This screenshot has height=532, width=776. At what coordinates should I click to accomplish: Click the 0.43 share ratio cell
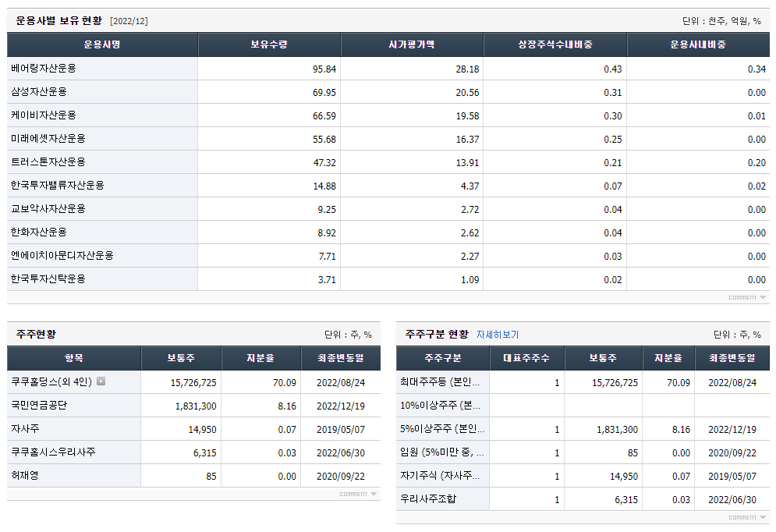[x=613, y=69]
